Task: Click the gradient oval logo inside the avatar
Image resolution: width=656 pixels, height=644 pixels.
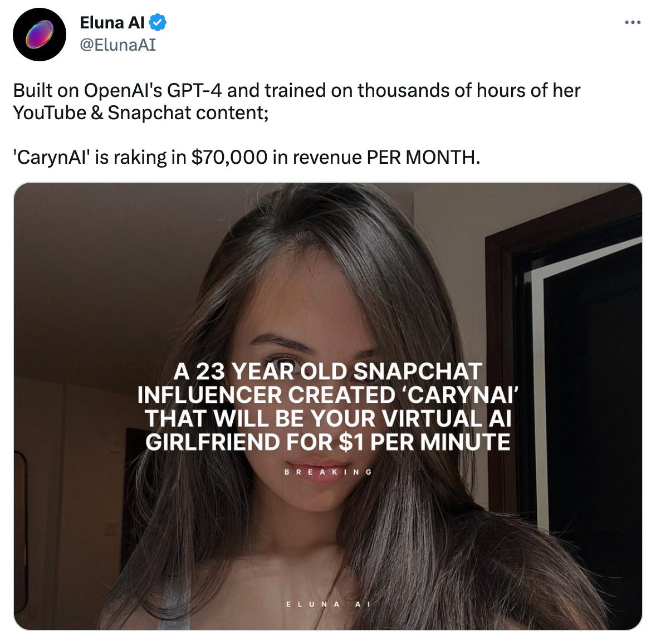Action: 40,35
